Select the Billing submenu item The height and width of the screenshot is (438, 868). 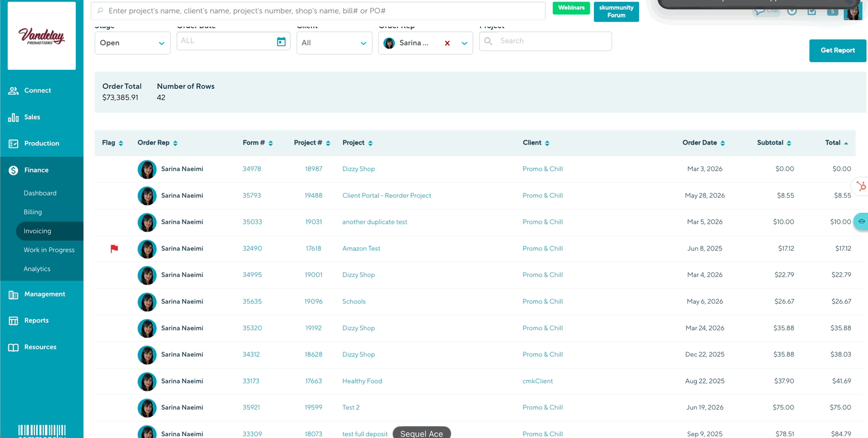33,212
